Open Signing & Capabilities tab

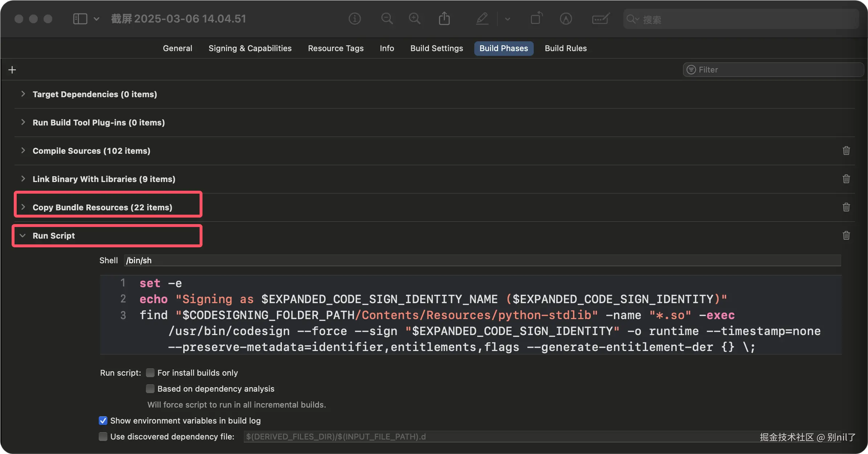[x=250, y=48]
